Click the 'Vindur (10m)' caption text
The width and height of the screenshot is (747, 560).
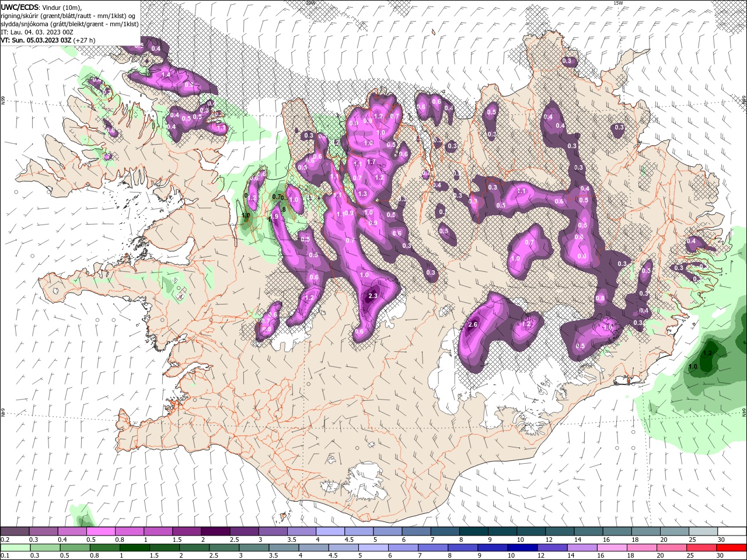pyautogui.click(x=63, y=7)
